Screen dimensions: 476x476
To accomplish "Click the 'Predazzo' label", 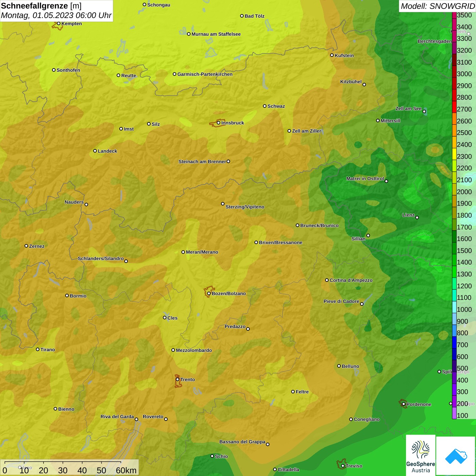I will [235, 326].
